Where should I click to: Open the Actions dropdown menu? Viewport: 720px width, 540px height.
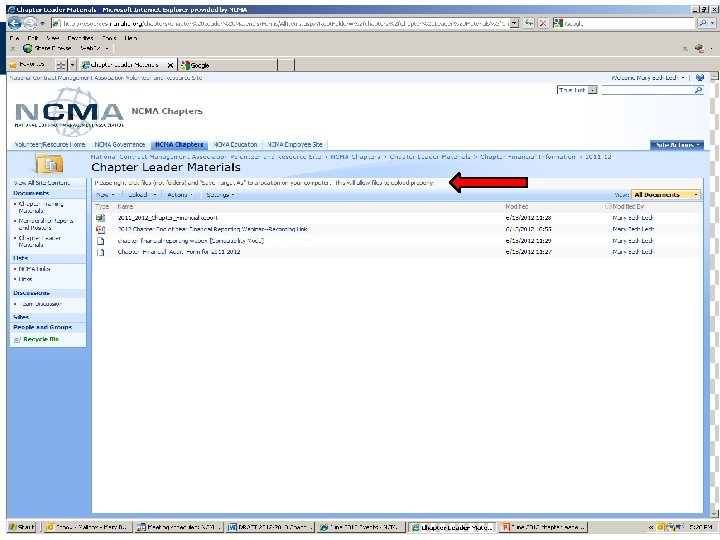(180, 195)
